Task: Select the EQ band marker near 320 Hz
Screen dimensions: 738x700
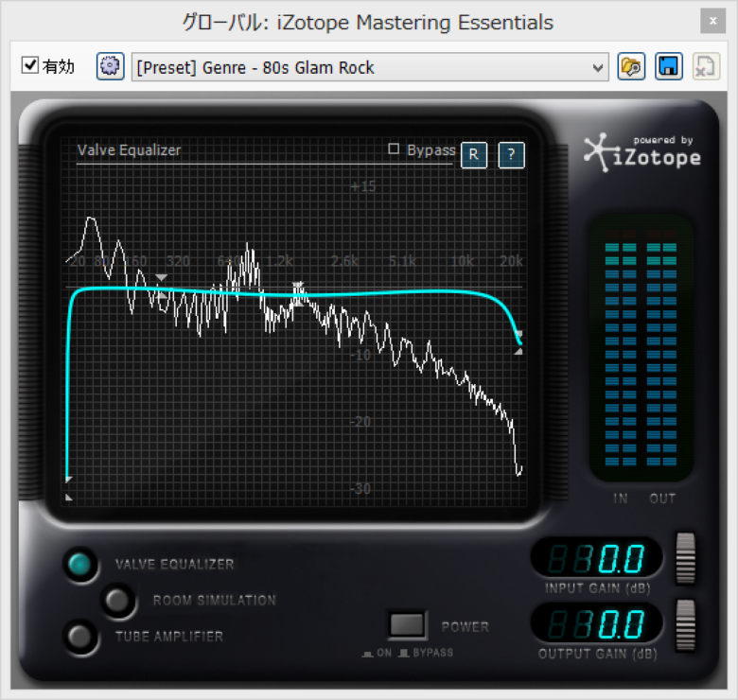Action: (x=161, y=287)
